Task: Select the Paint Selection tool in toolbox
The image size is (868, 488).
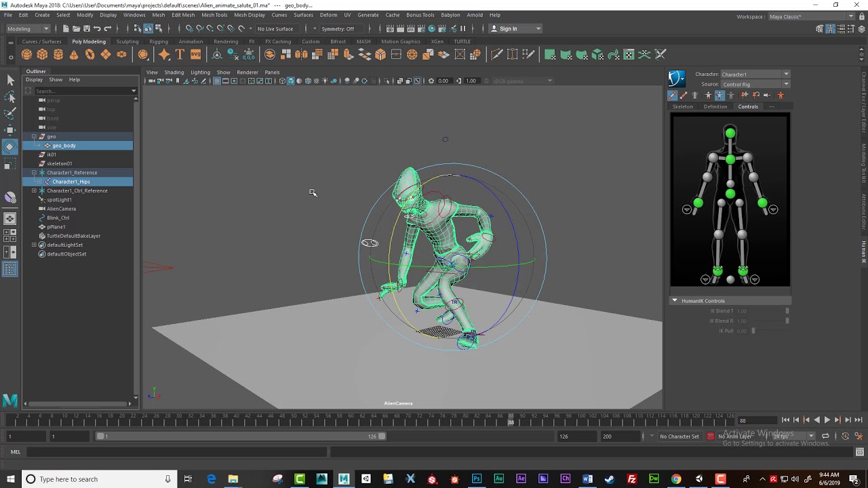Action: click(10, 113)
